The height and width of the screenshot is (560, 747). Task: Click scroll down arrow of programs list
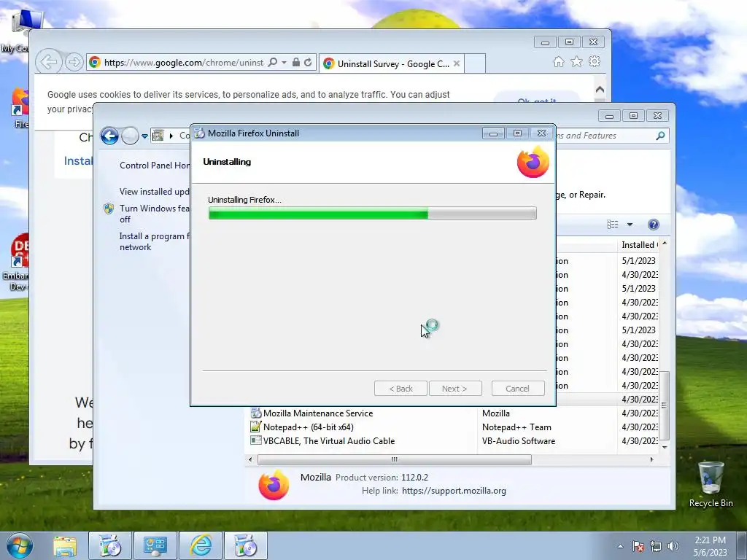pos(664,447)
